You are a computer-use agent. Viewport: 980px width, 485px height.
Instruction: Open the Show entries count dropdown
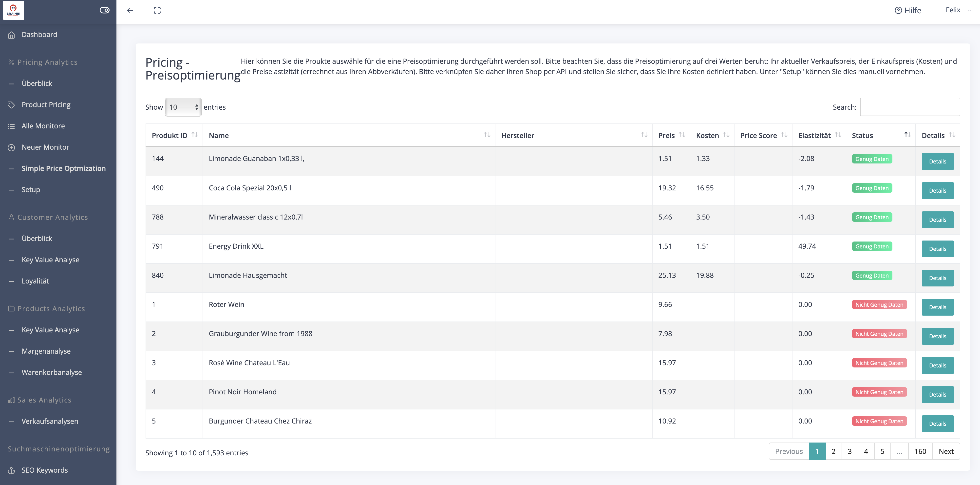coord(183,107)
